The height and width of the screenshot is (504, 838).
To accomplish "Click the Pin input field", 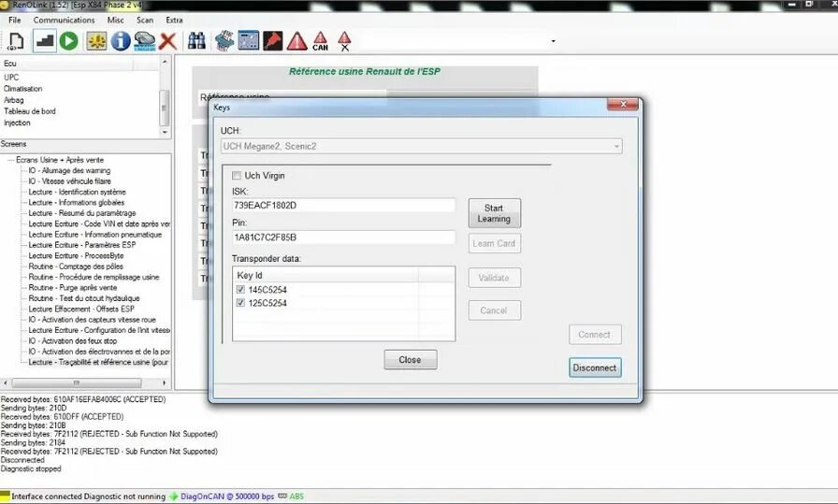I will point(343,238).
